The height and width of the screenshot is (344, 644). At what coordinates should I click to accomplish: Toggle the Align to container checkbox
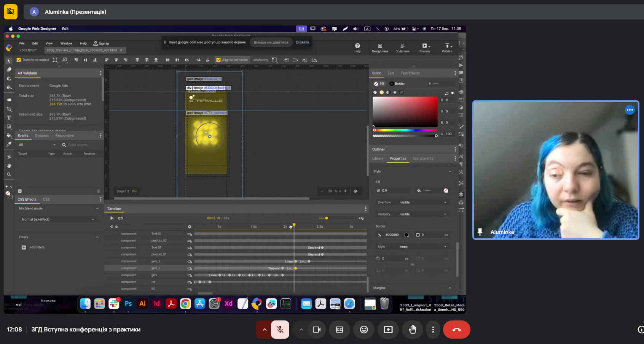[x=218, y=60]
